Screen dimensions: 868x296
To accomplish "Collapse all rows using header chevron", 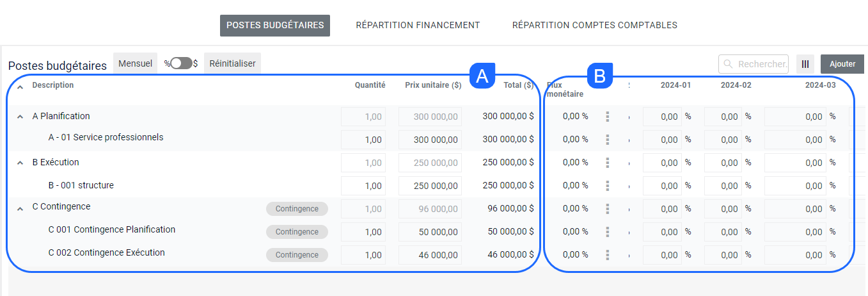I will pos(20,86).
